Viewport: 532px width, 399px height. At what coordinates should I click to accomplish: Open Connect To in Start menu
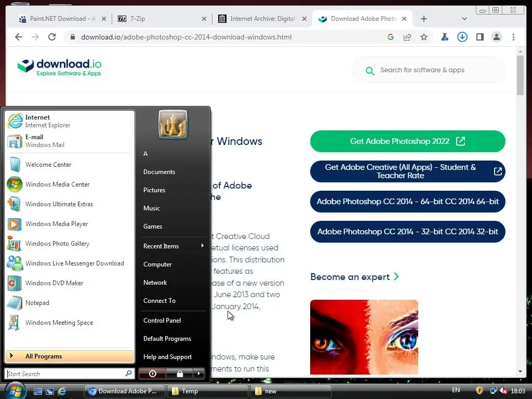click(159, 301)
